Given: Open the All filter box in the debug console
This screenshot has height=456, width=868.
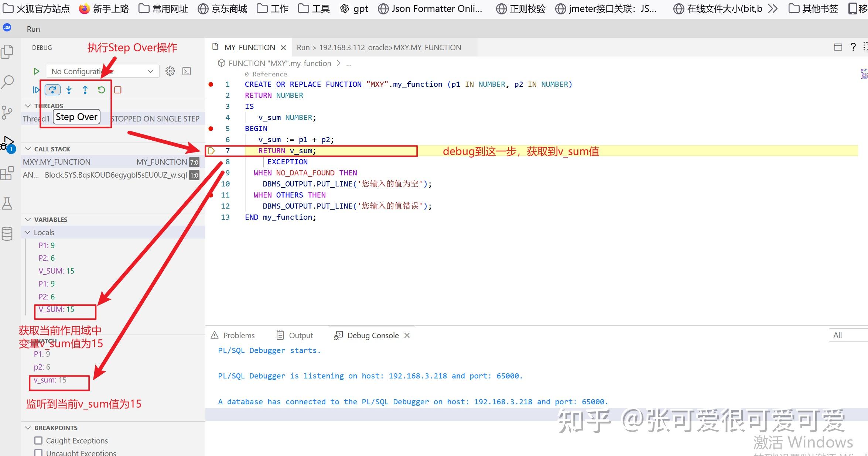Looking at the screenshot, I should [x=846, y=335].
